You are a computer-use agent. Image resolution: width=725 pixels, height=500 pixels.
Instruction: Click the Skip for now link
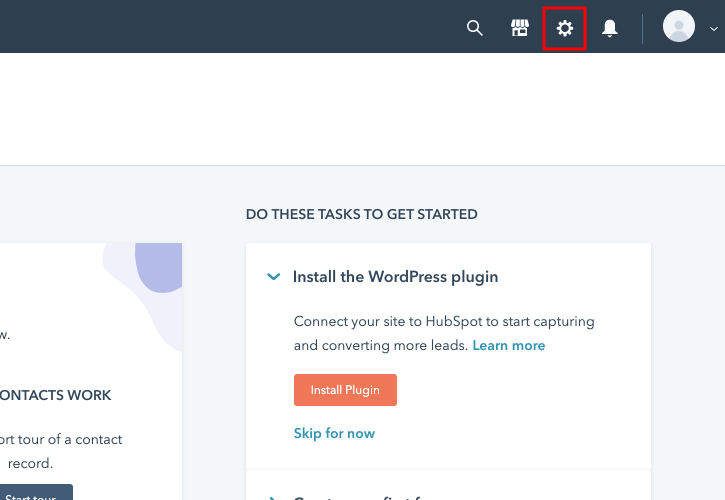(334, 433)
